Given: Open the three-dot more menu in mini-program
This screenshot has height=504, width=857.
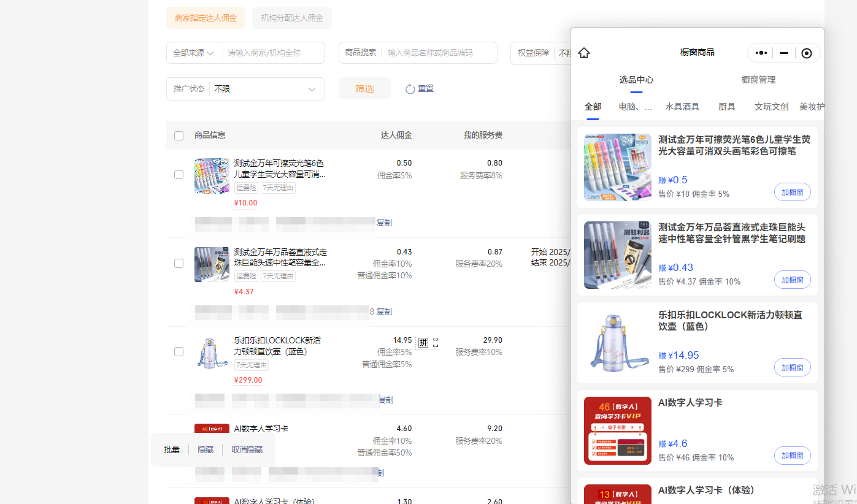Looking at the screenshot, I should click(x=761, y=53).
